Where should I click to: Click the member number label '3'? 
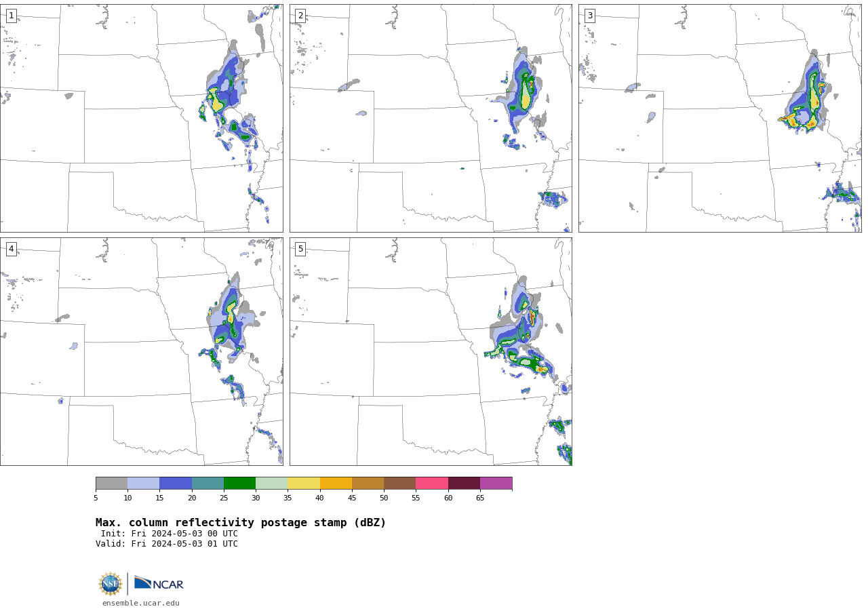pos(589,16)
